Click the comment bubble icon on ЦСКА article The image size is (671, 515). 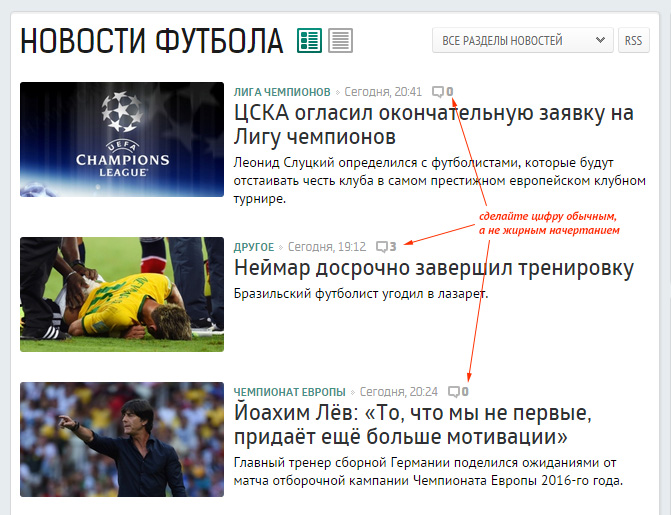pyautogui.click(x=438, y=92)
